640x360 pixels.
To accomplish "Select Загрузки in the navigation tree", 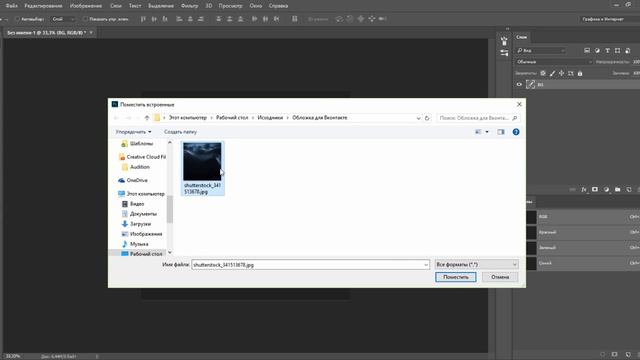I will point(140,224).
